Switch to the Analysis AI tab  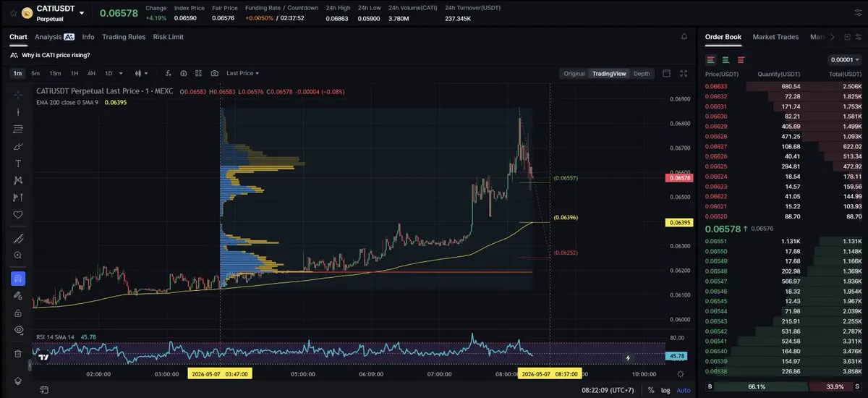(x=54, y=37)
